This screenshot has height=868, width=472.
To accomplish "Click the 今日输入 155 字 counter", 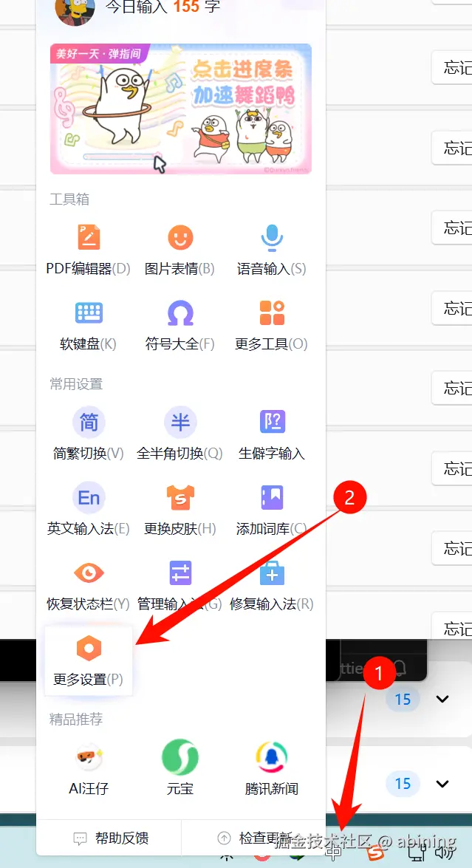I will click(x=163, y=7).
